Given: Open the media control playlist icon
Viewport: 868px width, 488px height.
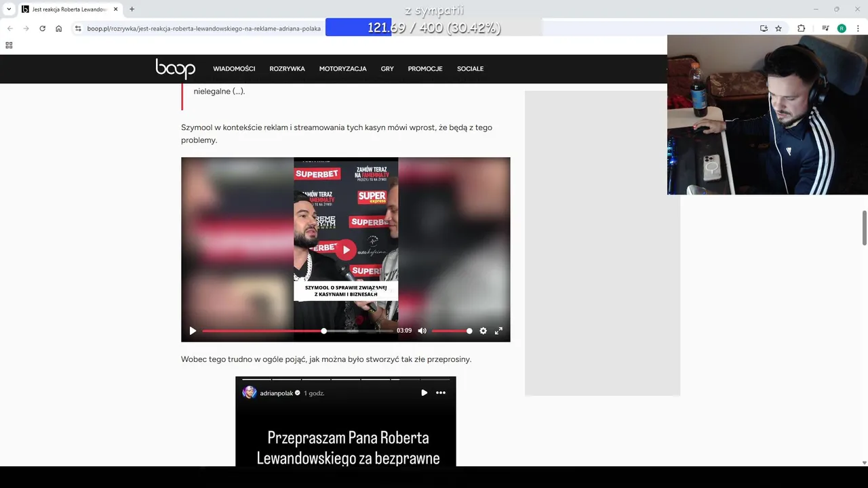Looking at the screenshot, I should point(825,28).
